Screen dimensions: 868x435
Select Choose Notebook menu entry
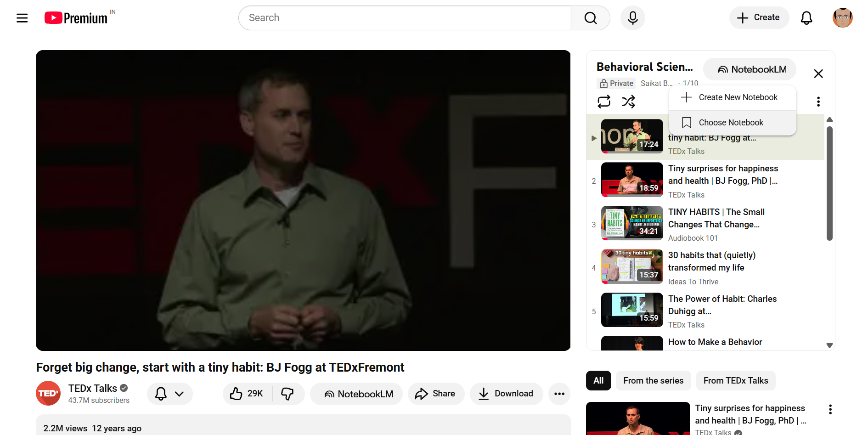(733, 123)
